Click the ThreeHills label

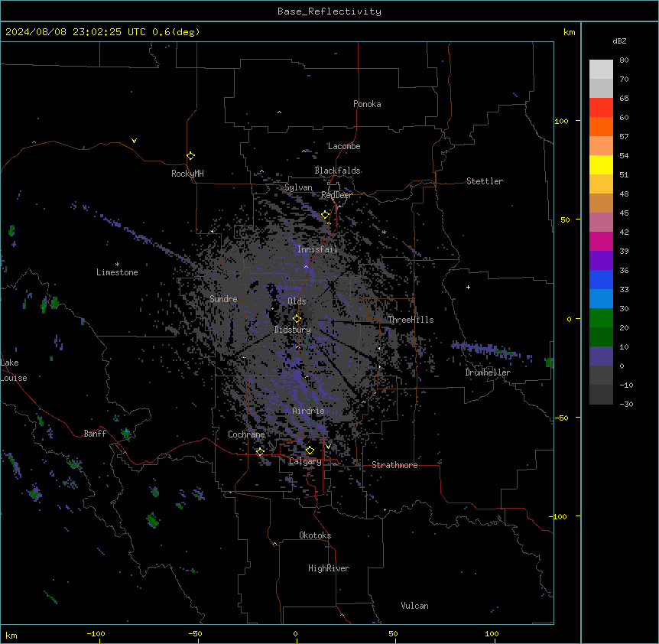pyautogui.click(x=411, y=320)
